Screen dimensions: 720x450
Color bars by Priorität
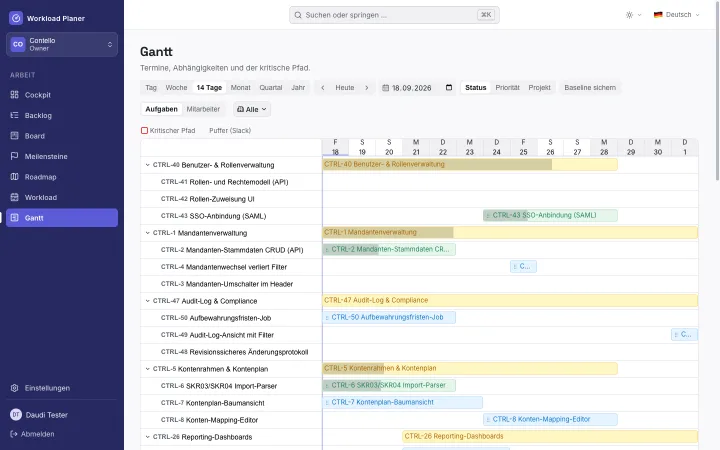(x=507, y=88)
